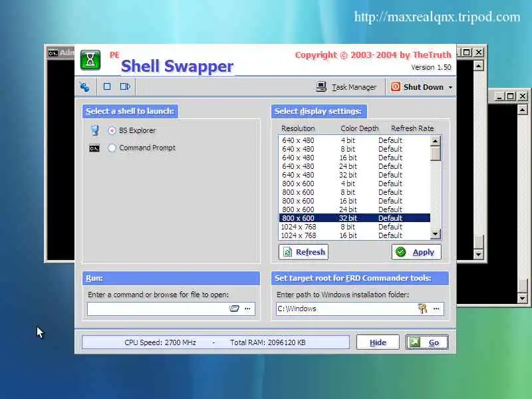The image size is (532, 399).
Task: Close the back command prompt window
Action: (479, 53)
